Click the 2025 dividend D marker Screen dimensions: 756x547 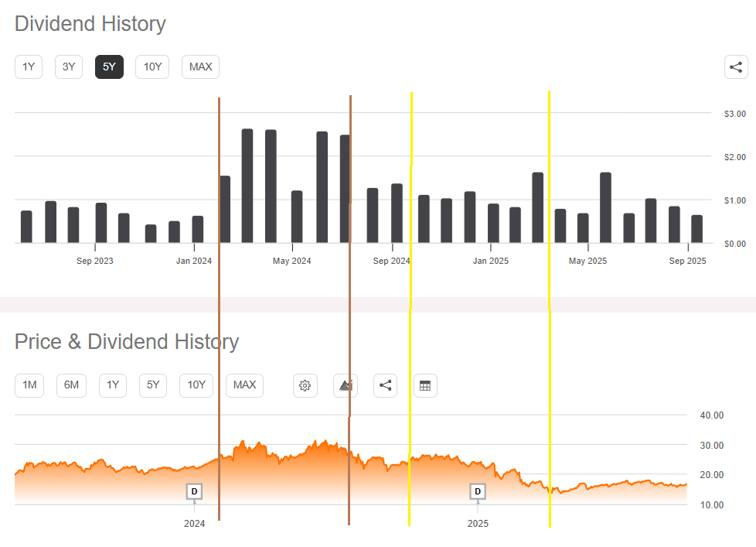(478, 491)
